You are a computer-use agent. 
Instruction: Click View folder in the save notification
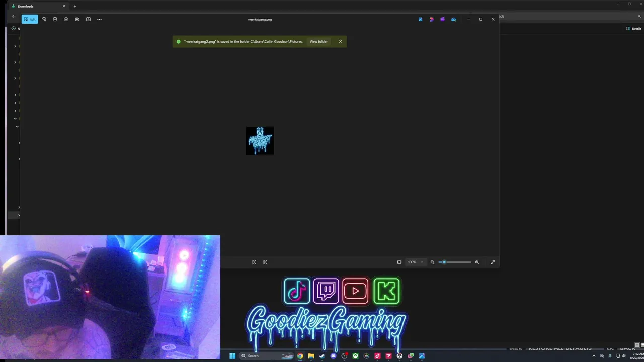[x=318, y=42]
